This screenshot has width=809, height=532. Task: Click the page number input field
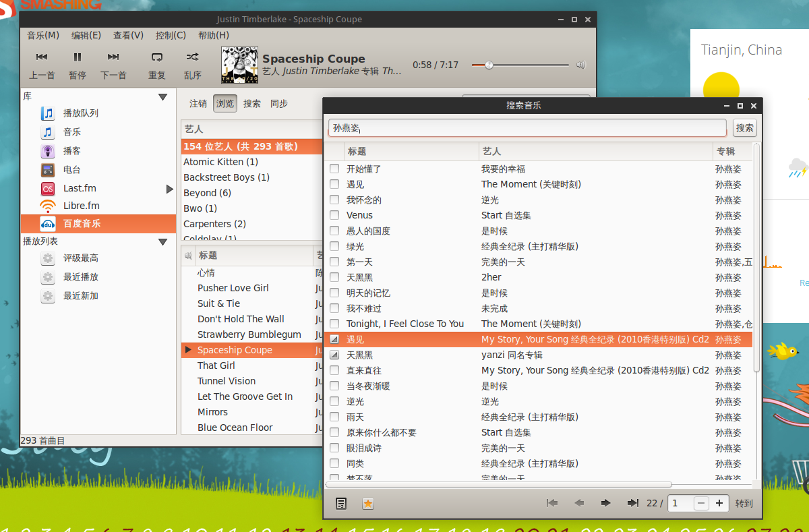tap(680, 503)
